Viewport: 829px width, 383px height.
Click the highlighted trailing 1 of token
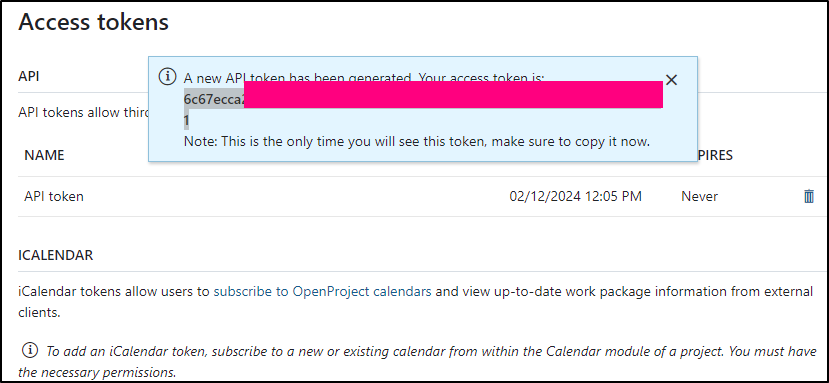coord(186,121)
